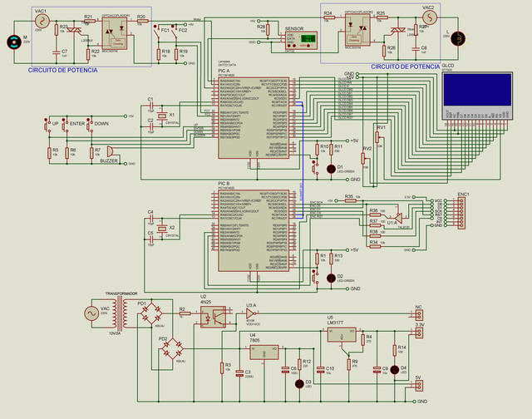Select the U5 LM317T regulator
The height and width of the screenshot is (419, 532).
(342, 334)
